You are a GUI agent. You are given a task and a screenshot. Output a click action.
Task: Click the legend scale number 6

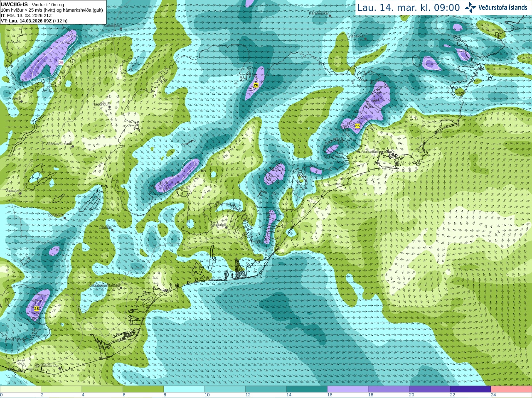tap(124, 395)
